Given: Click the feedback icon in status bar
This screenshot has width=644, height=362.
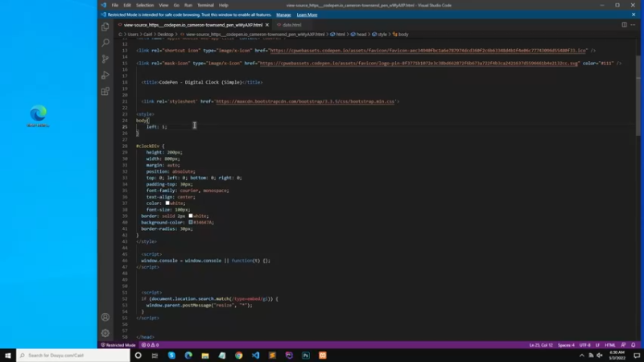Looking at the screenshot, I should pyautogui.click(x=623, y=345).
